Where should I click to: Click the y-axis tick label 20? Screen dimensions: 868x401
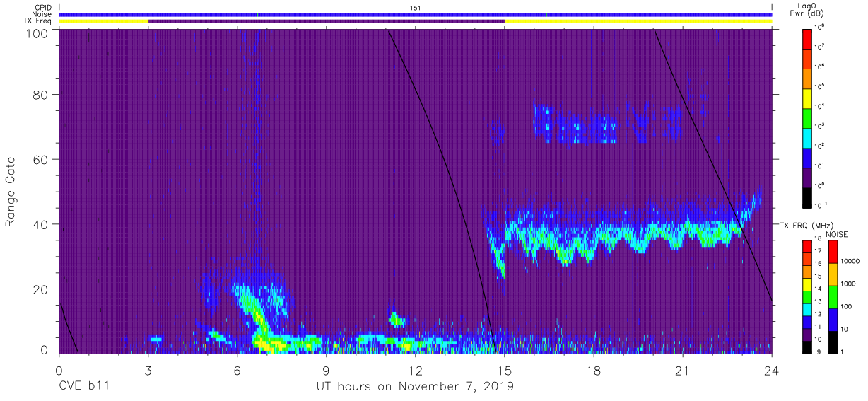(x=40, y=289)
